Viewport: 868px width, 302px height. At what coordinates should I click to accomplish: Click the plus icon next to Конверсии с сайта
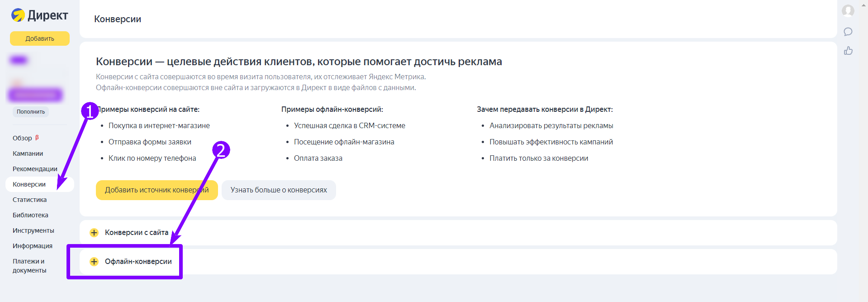[x=94, y=233]
